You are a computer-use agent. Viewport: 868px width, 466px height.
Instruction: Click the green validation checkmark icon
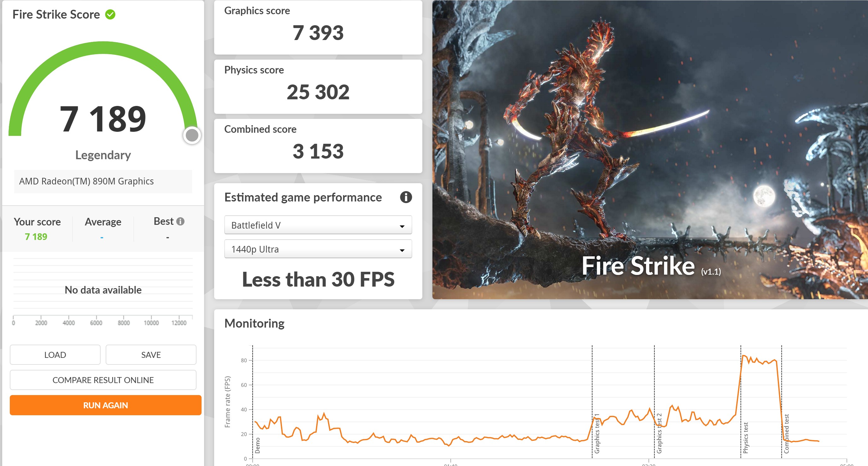coord(110,15)
